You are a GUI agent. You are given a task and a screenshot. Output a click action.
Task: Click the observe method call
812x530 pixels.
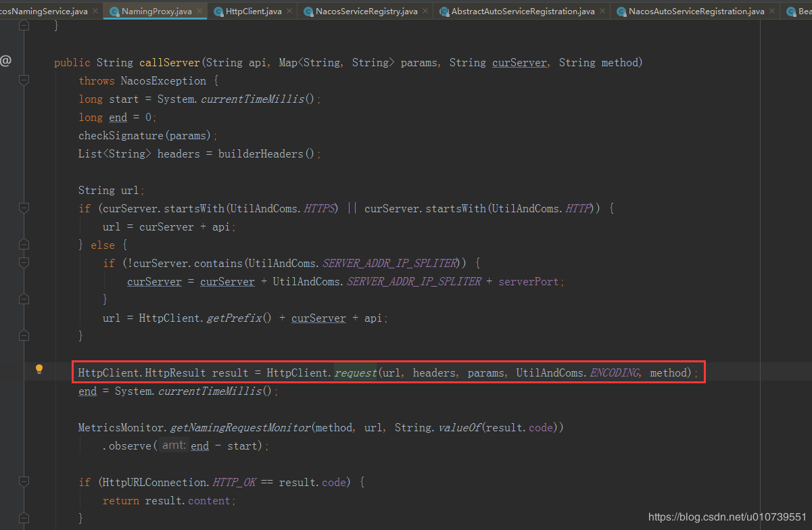130,445
